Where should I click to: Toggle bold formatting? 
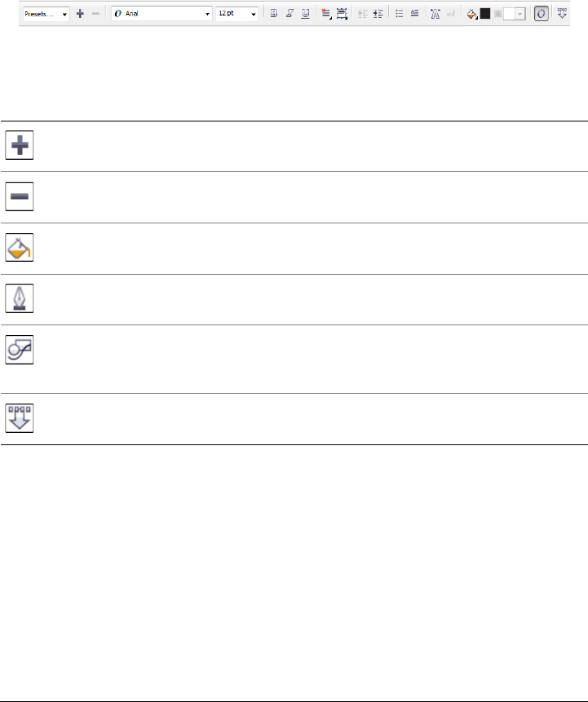pos(274,14)
